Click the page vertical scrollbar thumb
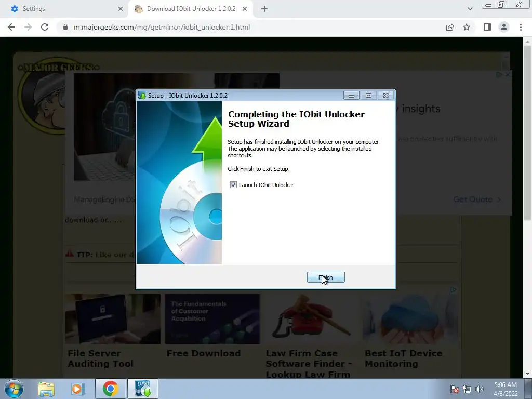 pyautogui.click(x=527, y=132)
